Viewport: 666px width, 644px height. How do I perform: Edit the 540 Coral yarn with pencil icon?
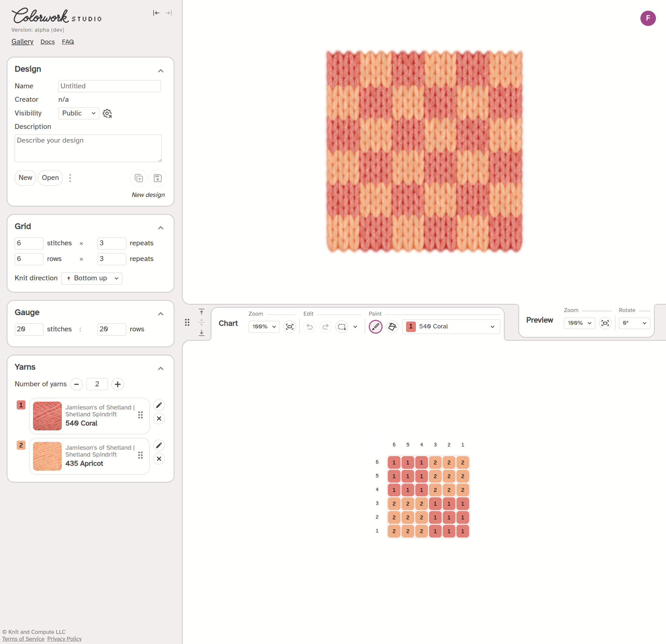tap(159, 405)
